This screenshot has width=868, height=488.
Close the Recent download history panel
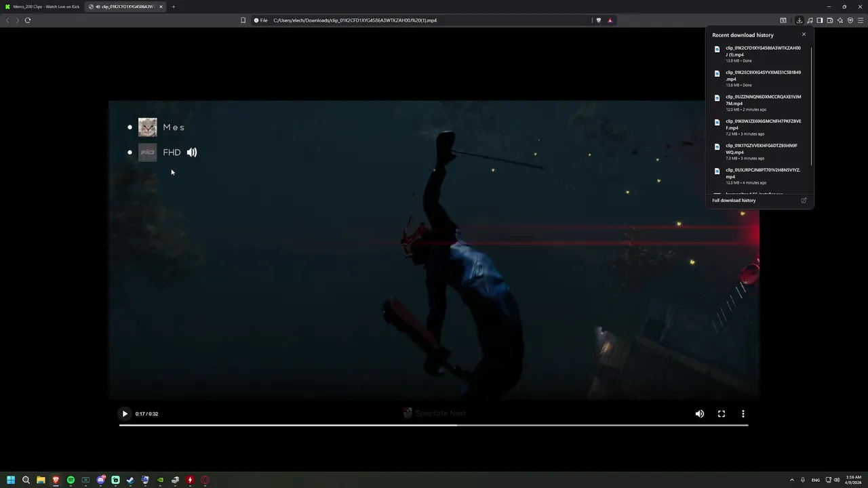804,35
